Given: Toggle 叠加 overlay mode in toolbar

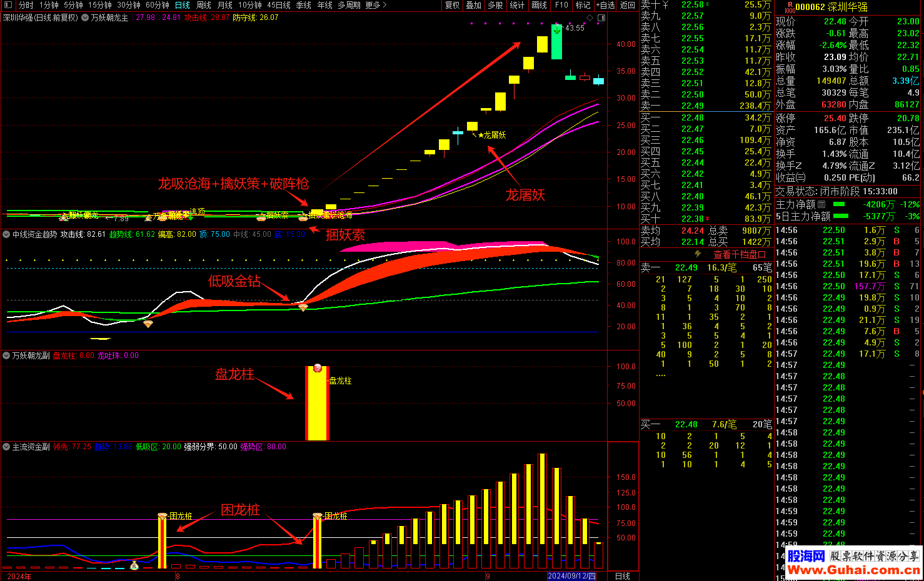Looking at the screenshot, I should point(474,5).
